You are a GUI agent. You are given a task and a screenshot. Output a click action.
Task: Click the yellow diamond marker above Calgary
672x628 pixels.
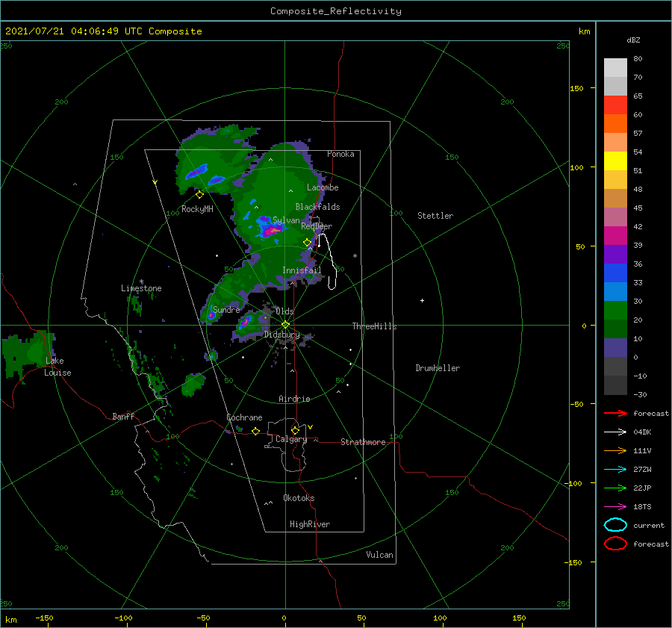tap(295, 430)
